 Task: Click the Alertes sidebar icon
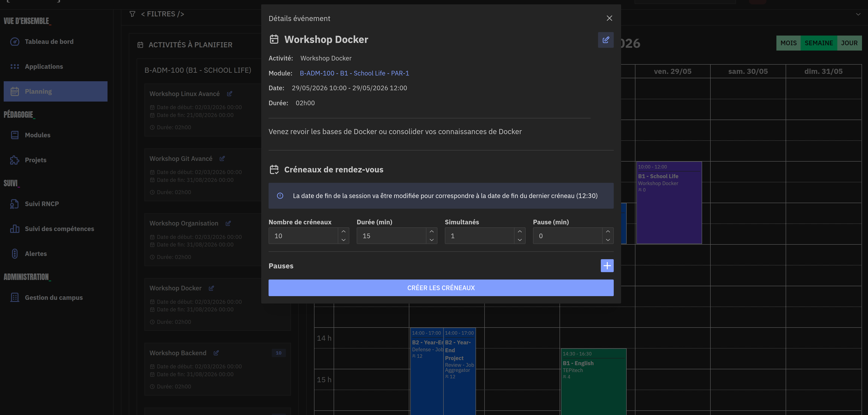[15, 253]
